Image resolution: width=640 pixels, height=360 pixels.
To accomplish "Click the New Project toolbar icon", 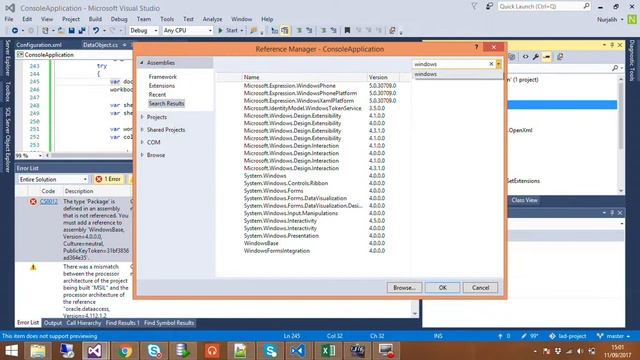I will [x=45, y=31].
